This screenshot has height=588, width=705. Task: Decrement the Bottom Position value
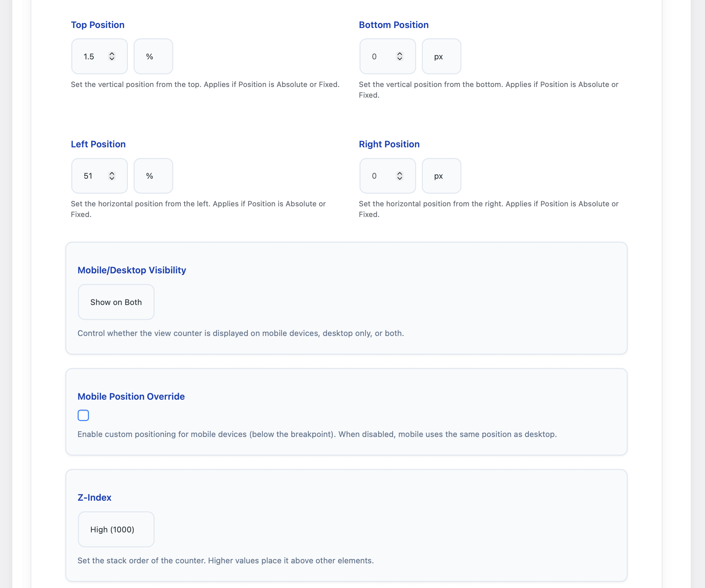[399, 59]
